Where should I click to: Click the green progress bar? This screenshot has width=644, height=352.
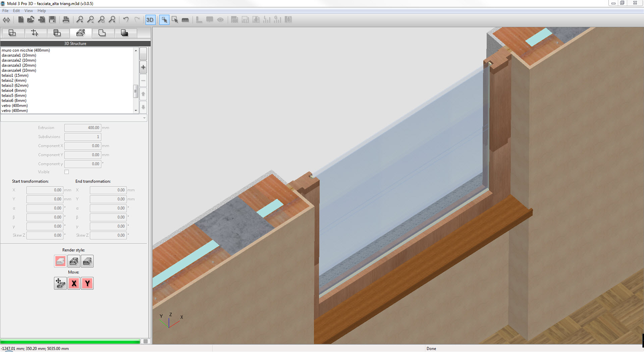pos(70,341)
